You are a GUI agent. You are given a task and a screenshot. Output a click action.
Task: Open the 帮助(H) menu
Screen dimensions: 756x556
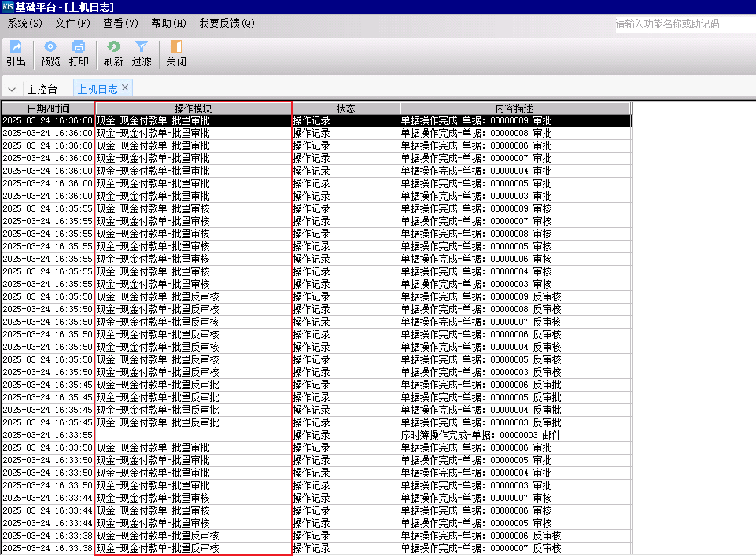[x=168, y=24]
